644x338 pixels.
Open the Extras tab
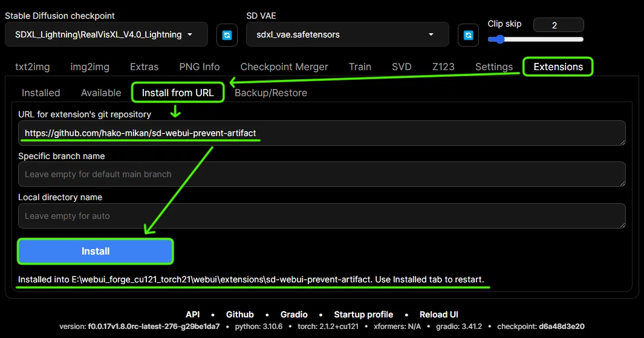pyautogui.click(x=144, y=67)
